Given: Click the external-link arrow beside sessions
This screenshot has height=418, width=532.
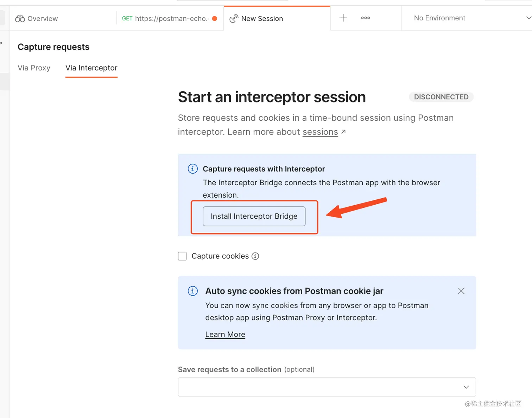Looking at the screenshot, I should 344,132.
